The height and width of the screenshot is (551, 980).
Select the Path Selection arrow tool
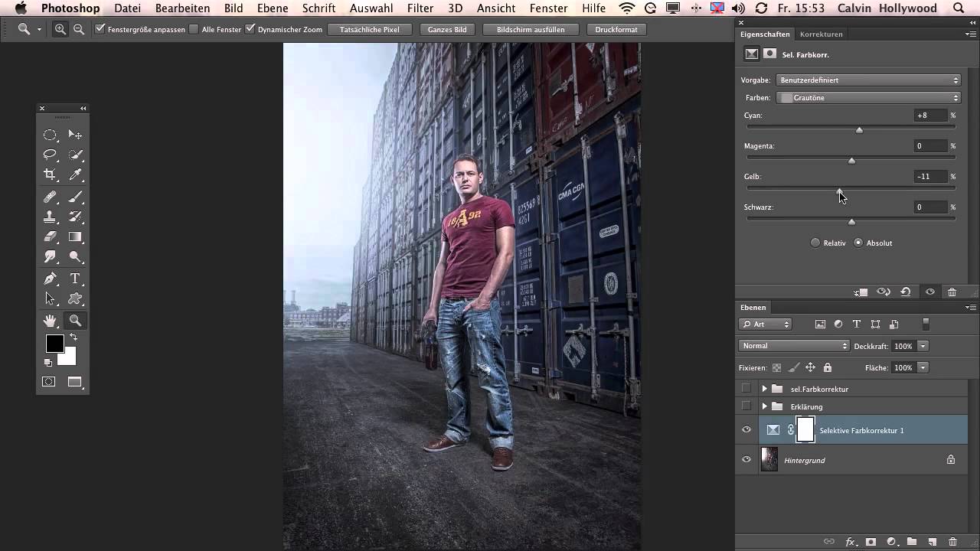(50, 298)
